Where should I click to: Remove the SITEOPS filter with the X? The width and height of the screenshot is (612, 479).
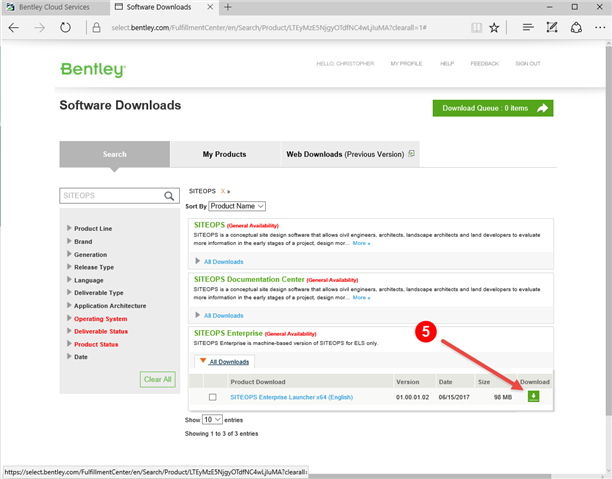click(x=223, y=191)
